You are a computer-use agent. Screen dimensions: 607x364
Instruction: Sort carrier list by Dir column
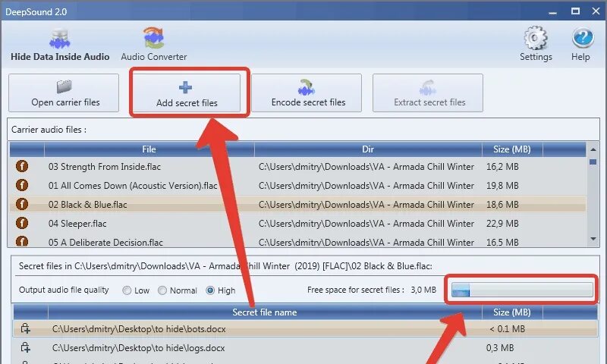tap(368, 149)
